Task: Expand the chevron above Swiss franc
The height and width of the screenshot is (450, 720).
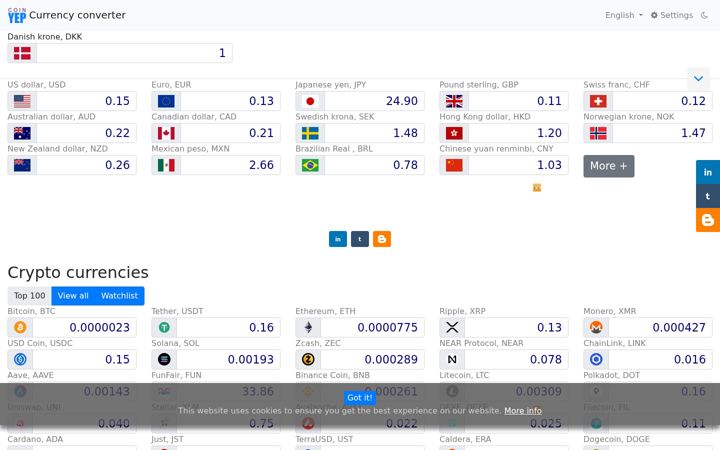Action: pyautogui.click(x=698, y=79)
